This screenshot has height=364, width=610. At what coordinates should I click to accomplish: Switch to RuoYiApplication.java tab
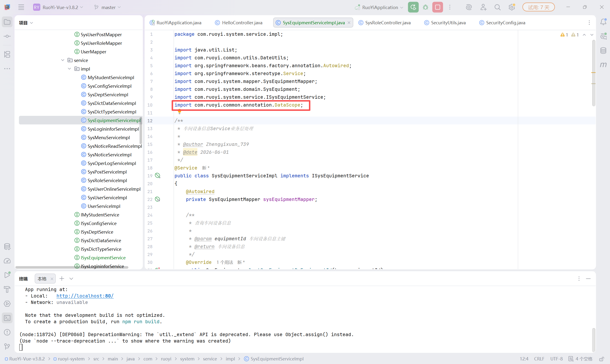tap(175, 23)
